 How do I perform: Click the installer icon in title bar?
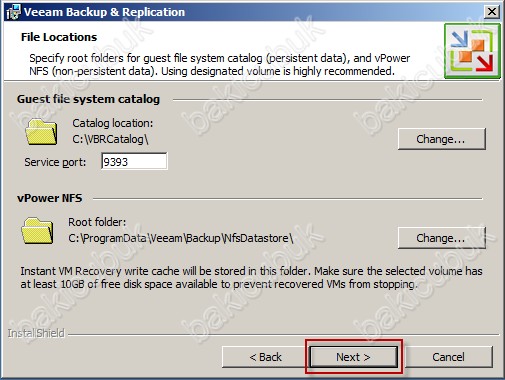(14, 13)
